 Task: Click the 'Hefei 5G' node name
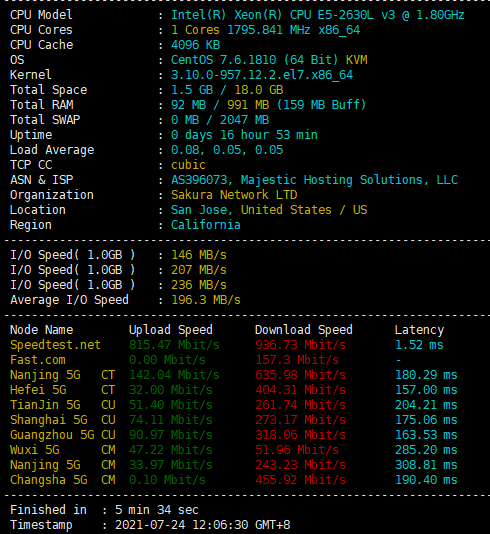click(38, 390)
